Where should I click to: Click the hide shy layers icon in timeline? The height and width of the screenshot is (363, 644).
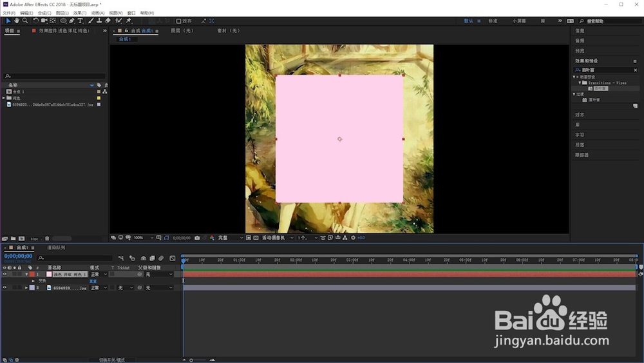144,258
